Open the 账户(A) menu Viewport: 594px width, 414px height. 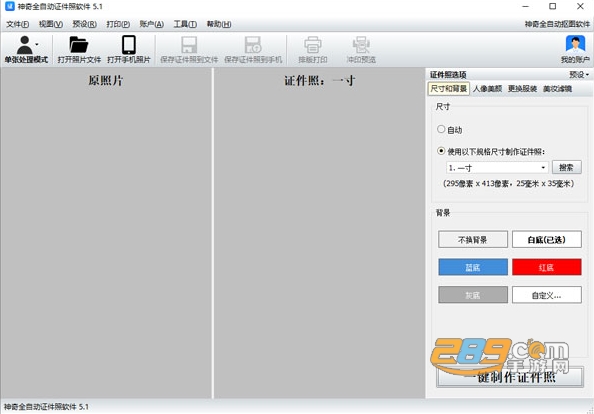click(152, 24)
